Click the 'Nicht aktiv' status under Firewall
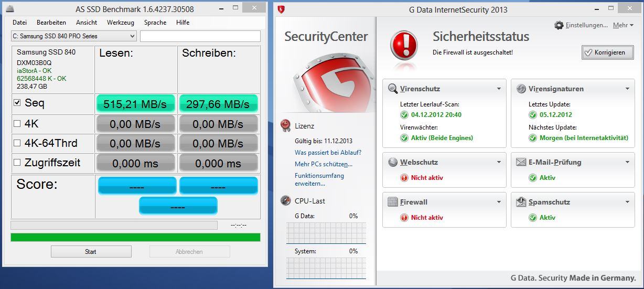Screen dimensions: 644x289 coord(427,218)
